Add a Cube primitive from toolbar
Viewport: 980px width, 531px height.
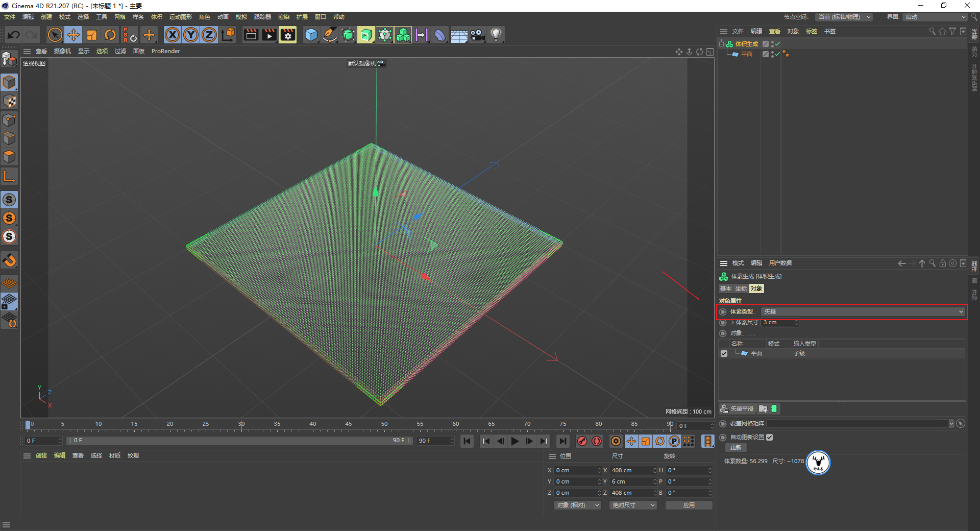click(x=311, y=35)
